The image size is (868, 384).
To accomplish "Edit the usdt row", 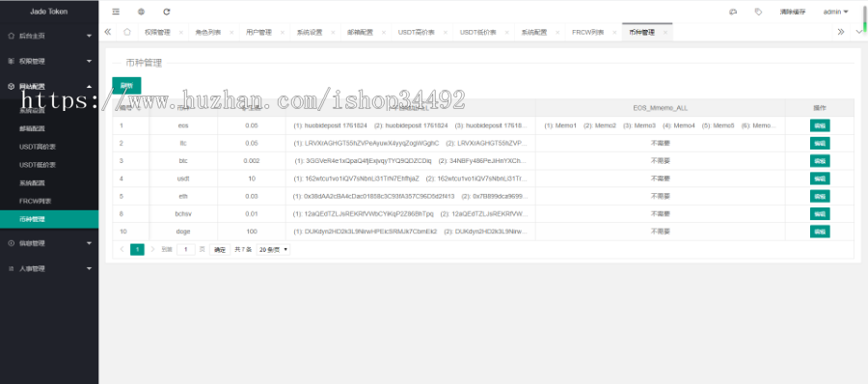I will coord(819,178).
